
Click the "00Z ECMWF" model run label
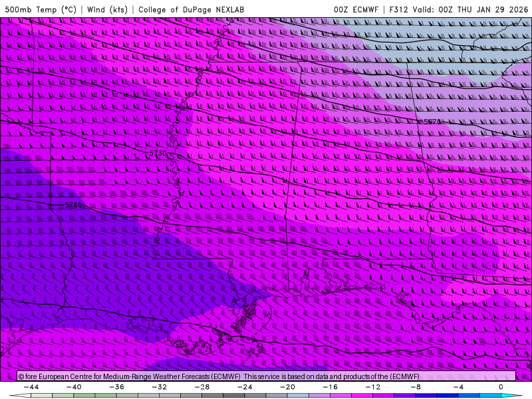tap(356, 9)
